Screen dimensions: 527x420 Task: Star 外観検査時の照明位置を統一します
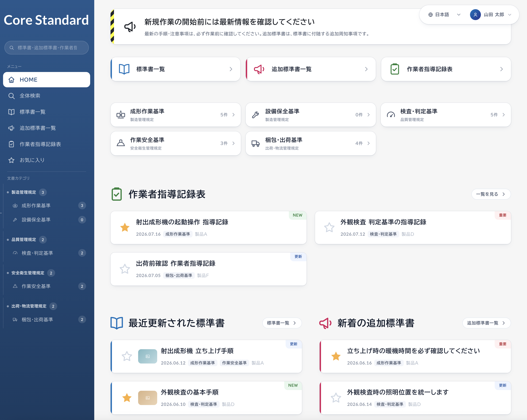(336, 398)
